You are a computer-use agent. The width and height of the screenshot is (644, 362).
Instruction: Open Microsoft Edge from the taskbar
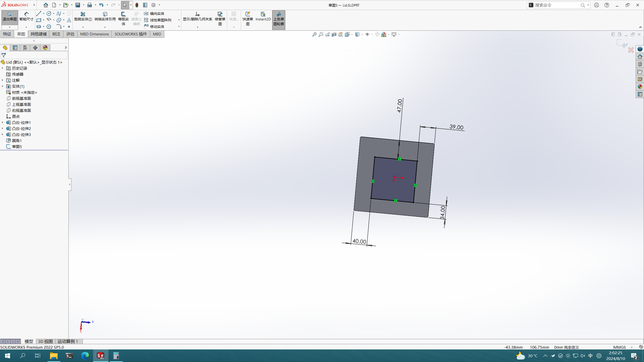click(x=85, y=356)
